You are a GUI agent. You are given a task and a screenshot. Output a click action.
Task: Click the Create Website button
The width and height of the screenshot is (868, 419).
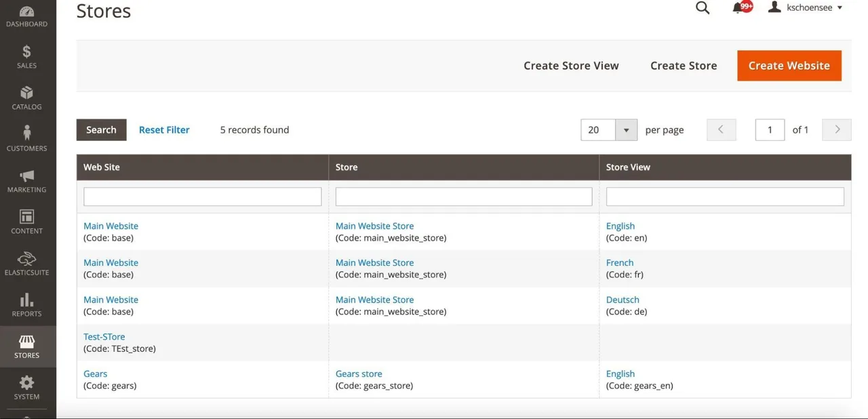789,66
